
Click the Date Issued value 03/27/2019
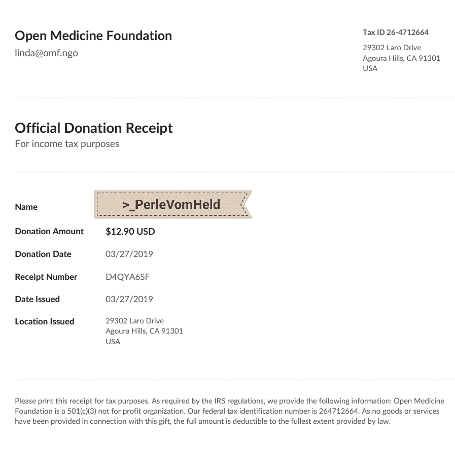pyautogui.click(x=129, y=299)
